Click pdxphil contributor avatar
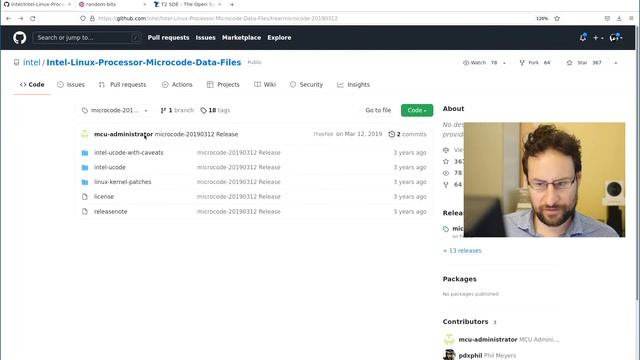This screenshot has width=640, height=360. pos(449,355)
